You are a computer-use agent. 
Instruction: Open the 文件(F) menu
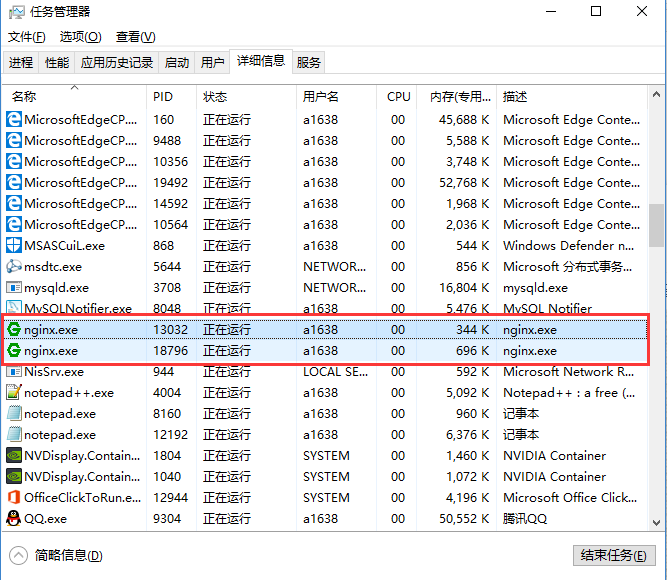tap(26, 37)
